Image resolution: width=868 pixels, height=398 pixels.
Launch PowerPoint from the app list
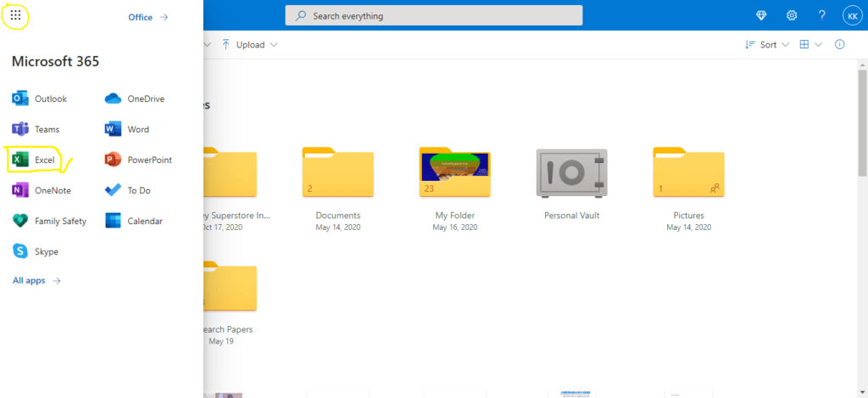(138, 160)
